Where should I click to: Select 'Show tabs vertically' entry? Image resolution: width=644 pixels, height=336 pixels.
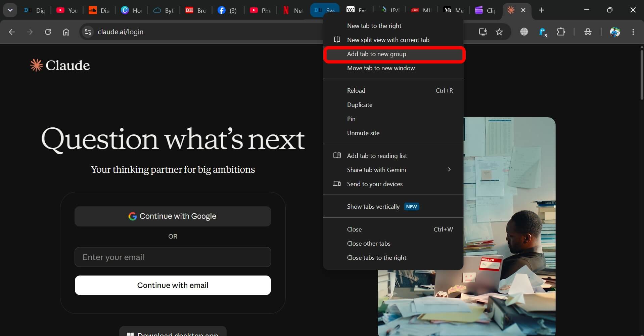(393, 207)
